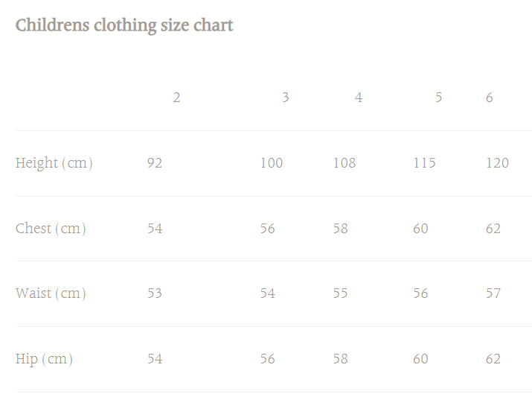Click the "Childrens clothing size chart" heading

tap(124, 25)
